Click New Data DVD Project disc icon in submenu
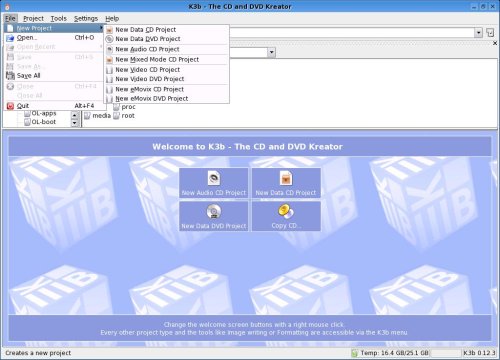Image resolution: width=500 pixels, height=360 pixels. tap(109, 39)
